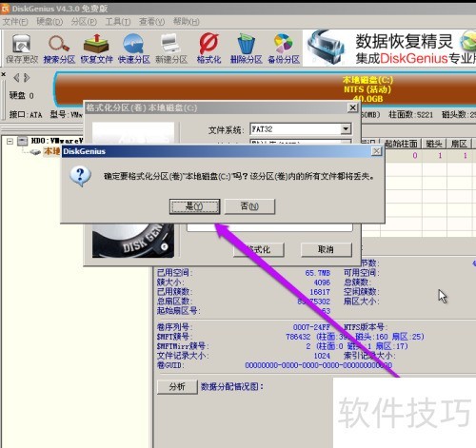The image size is (476, 448).
Task: Click the 新建分区 new partition icon
Action: [x=171, y=49]
